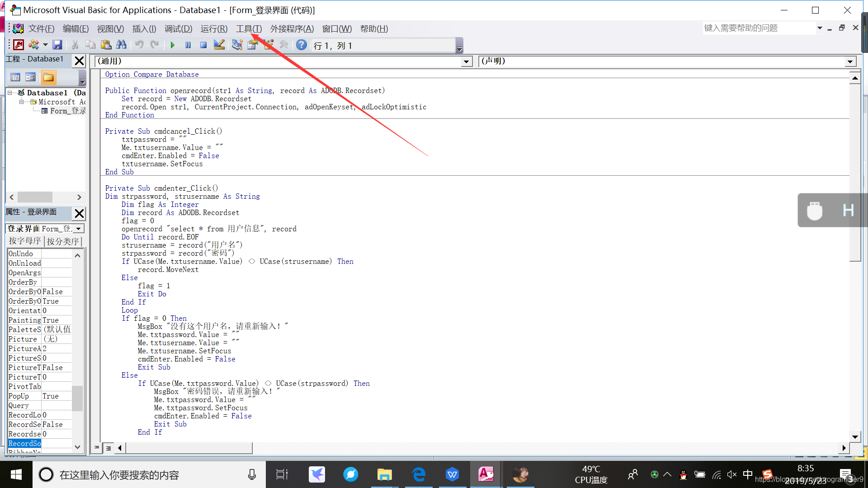The height and width of the screenshot is (488, 868).
Task: Click the Undo arrow icon
Action: coord(139,45)
